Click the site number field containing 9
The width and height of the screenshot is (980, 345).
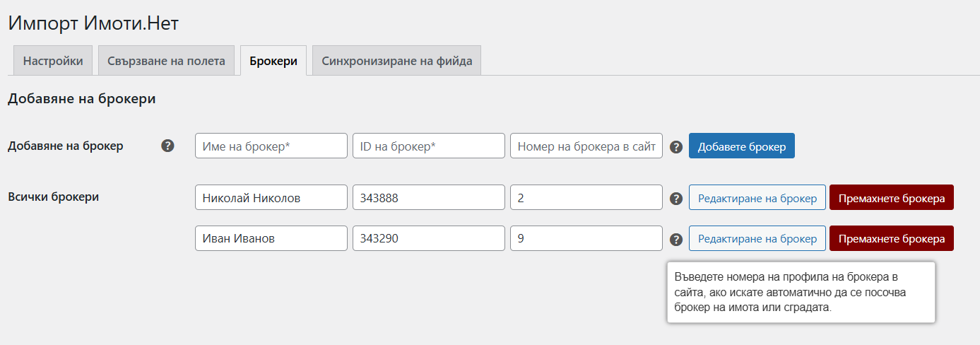586,238
